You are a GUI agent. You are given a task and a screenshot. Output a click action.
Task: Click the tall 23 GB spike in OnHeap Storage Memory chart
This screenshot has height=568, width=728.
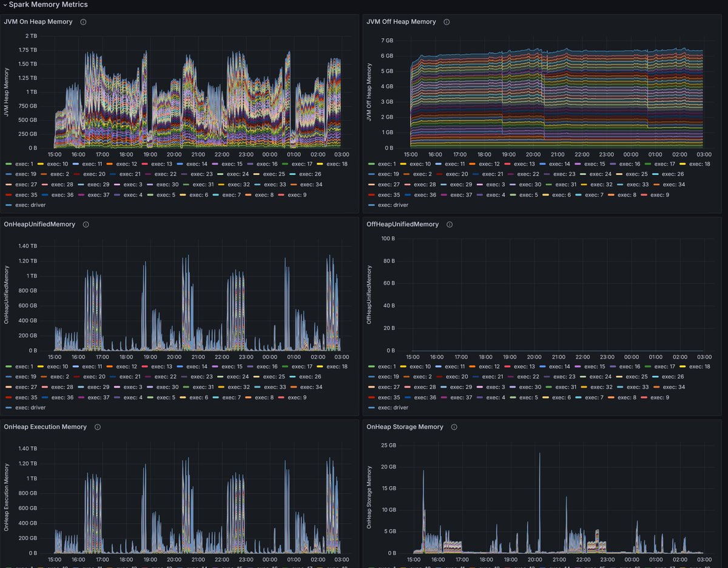539,454
